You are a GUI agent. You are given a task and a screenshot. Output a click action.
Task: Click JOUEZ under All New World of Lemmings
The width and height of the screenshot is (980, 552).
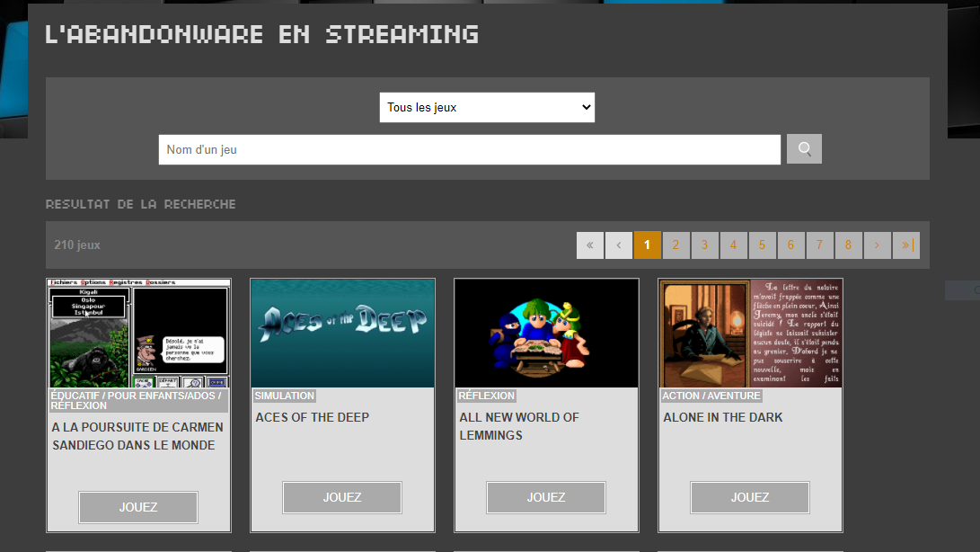(545, 497)
